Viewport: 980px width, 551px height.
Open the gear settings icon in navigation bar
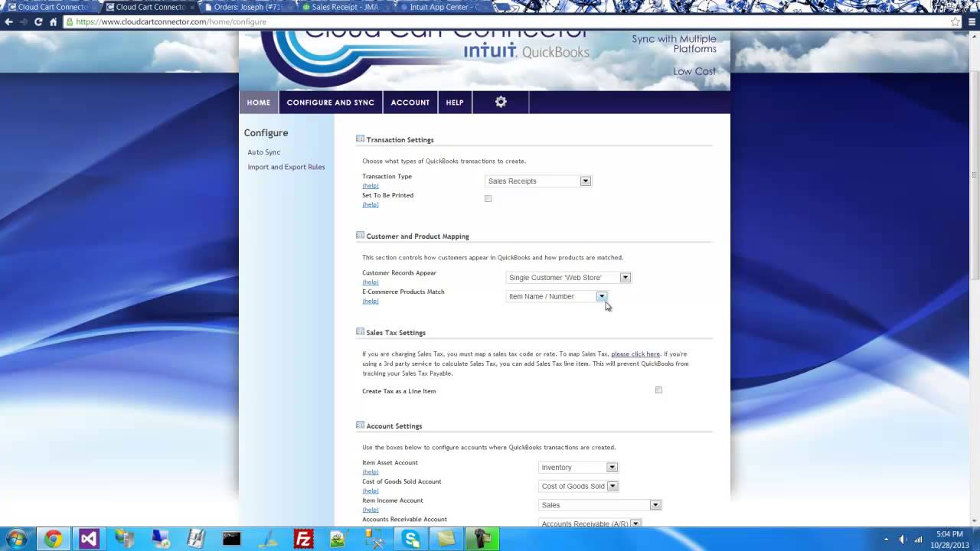[x=501, y=102]
